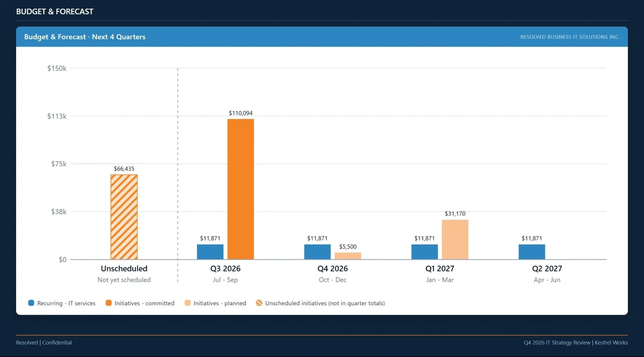Click 'Q4 2026 IT Strategy Review | Kestrel Works' footer
Viewport: 644px width, 357px height.
576,343
